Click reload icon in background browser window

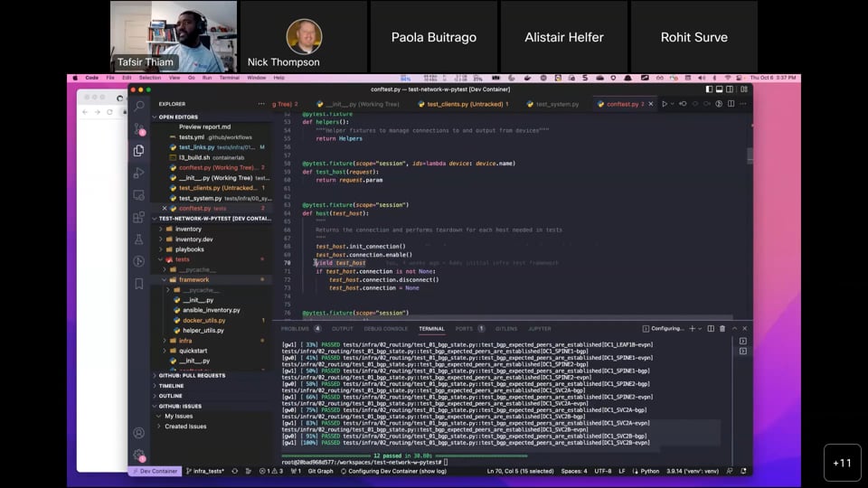point(109,112)
